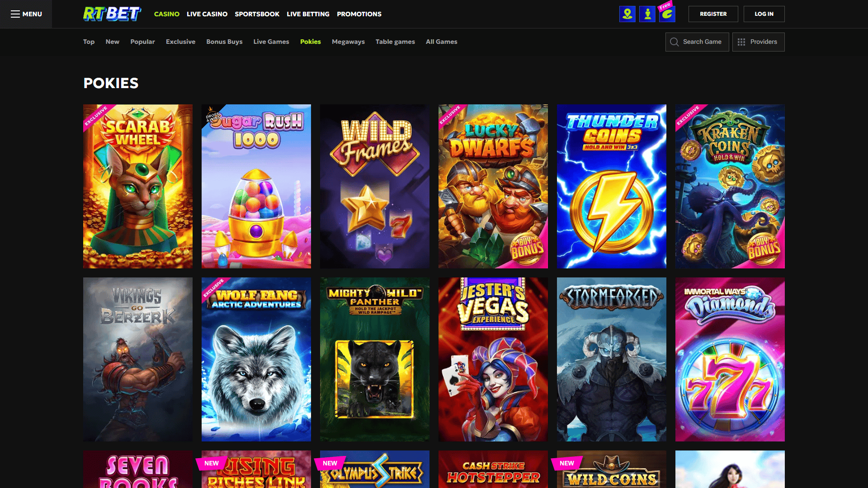The image size is (868, 488).
Task: Open the Free coin icon
Action: 667,14
